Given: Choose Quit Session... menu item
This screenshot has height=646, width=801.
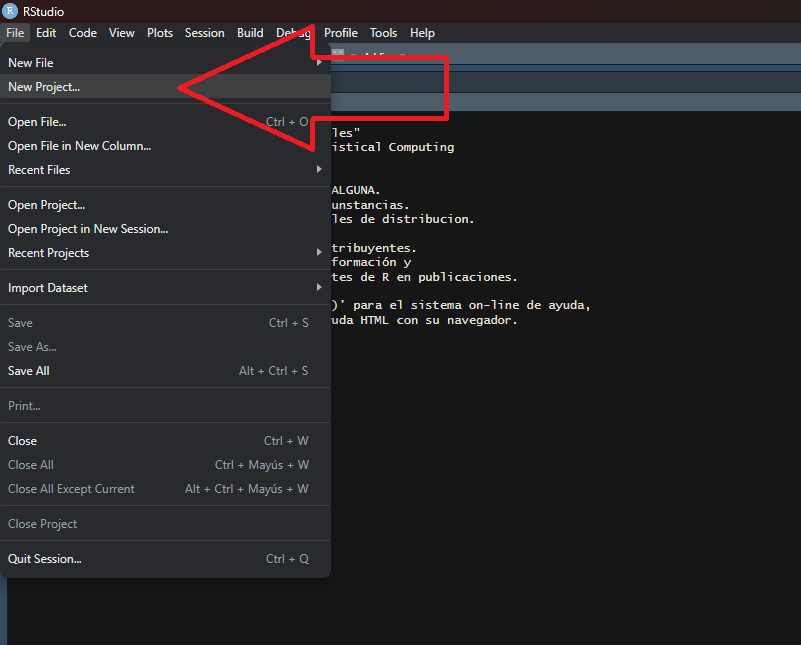Looking at the screenshot, I should [45, 559].
